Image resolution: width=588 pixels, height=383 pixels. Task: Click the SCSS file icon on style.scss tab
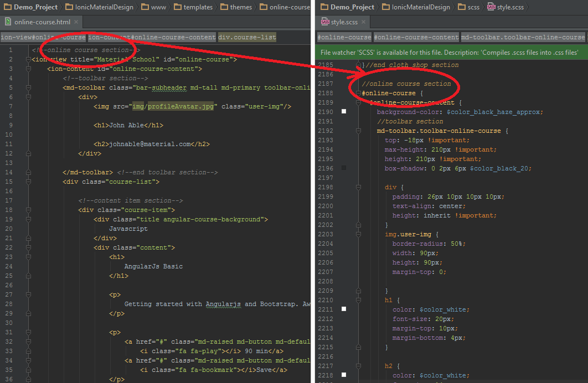pos(324,22)
